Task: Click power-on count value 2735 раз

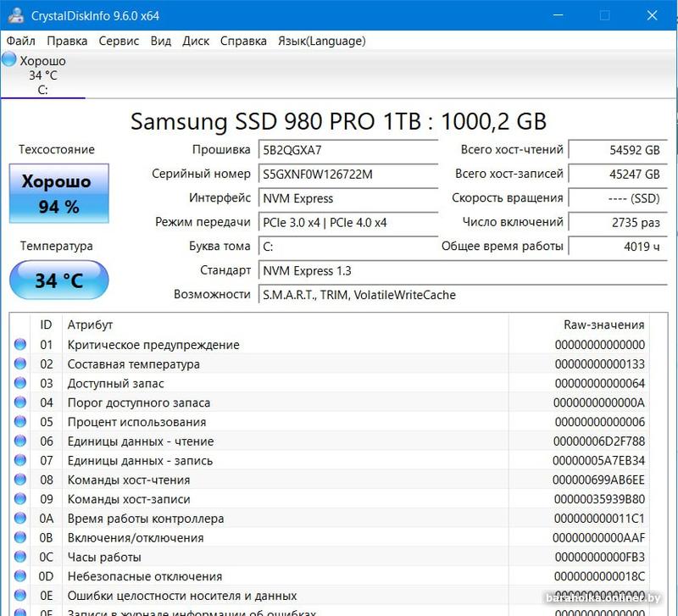Action: coord(618,223)
